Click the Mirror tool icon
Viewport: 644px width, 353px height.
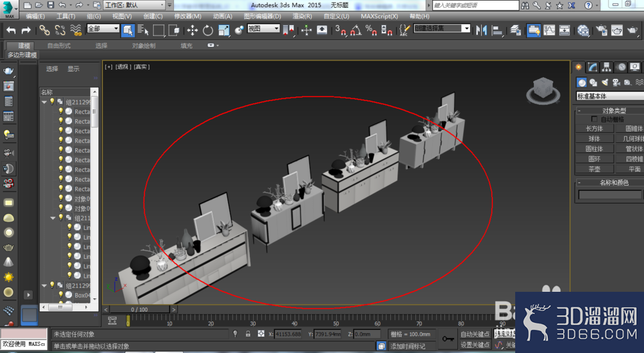(481, 30)
